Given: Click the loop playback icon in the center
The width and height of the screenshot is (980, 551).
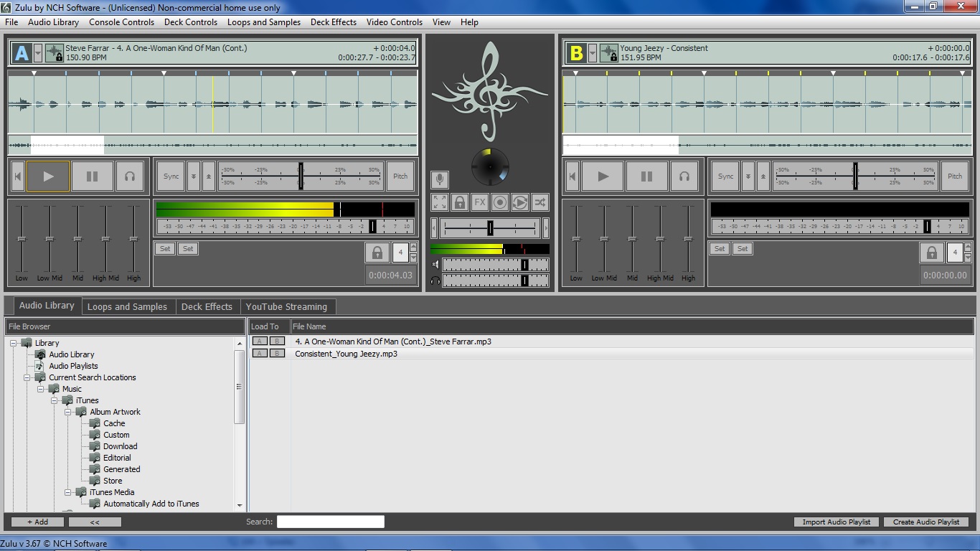Looking at the screenshot, I should (x=519, y=202).
